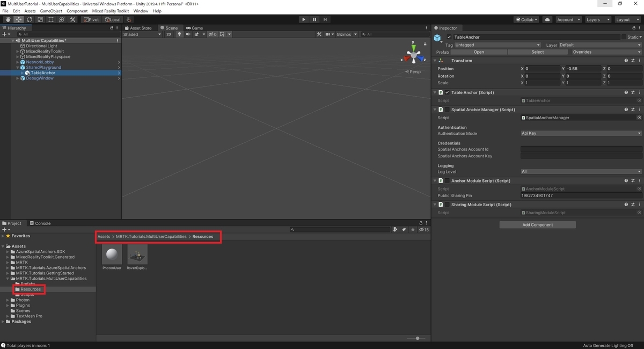Enable the Anchor Module Script checkbox
Image resolution: width=644 pixels, height=349 pixels.
coord(447,181)
